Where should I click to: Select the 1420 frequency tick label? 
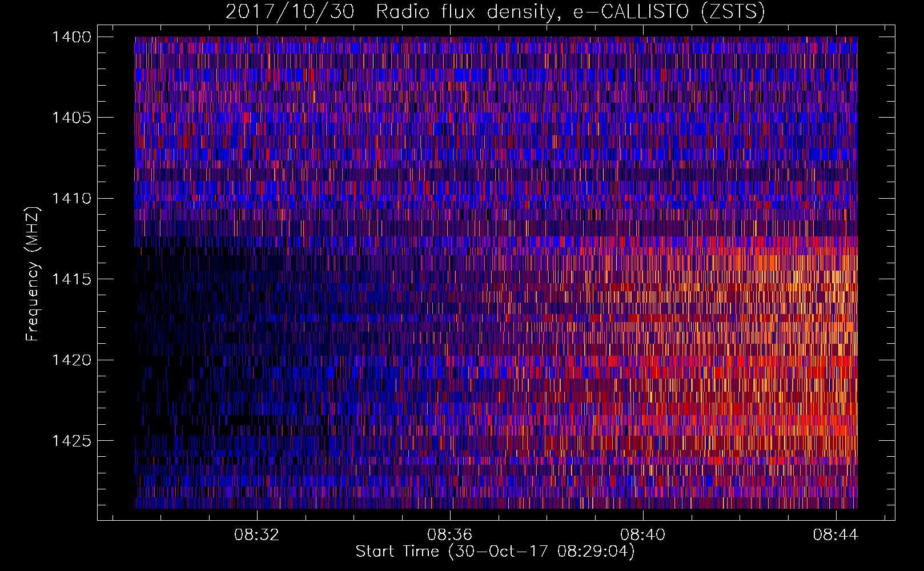tap(71, 360)
